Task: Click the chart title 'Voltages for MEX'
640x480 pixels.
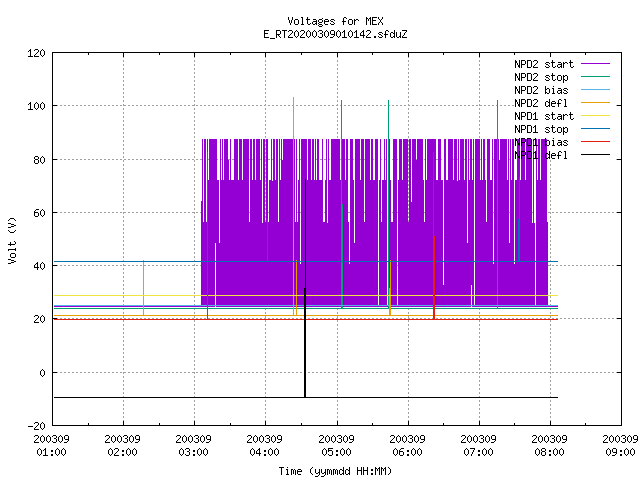Action: [335, 21]
